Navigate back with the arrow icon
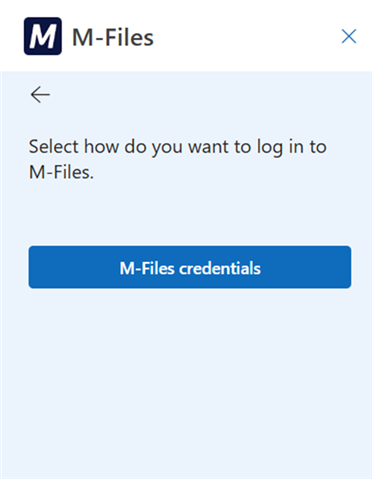The height and width of the screenshot is (479, 372). coord(40,95)
